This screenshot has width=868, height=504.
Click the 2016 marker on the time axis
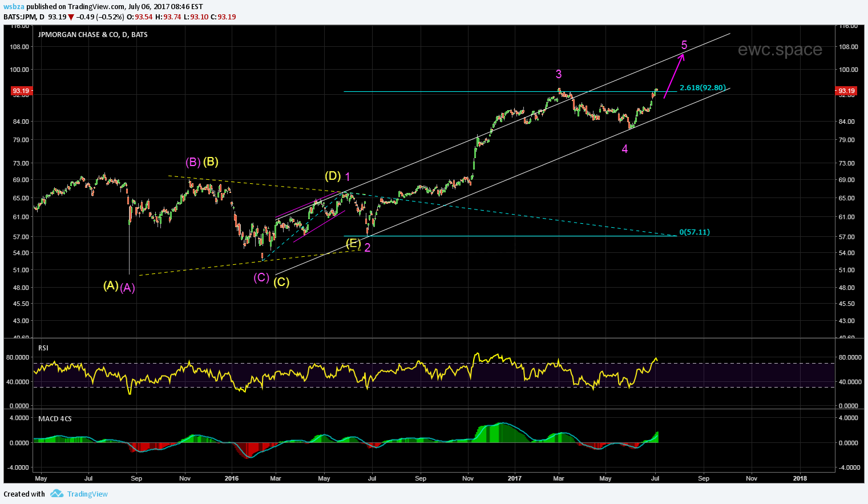tap(232, 478)
